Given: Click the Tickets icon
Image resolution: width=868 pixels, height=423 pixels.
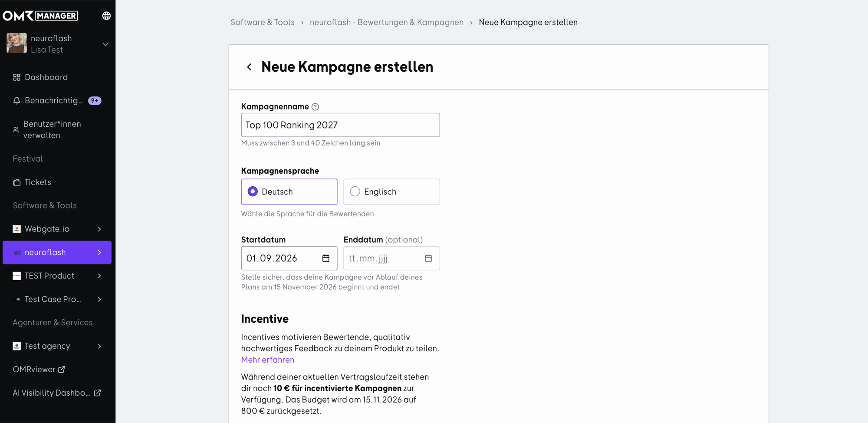Looking at the screenshot, I should coord(16,182).
